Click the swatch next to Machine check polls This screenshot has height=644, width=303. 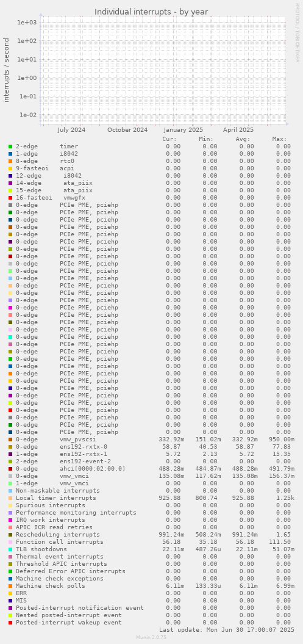10,586
